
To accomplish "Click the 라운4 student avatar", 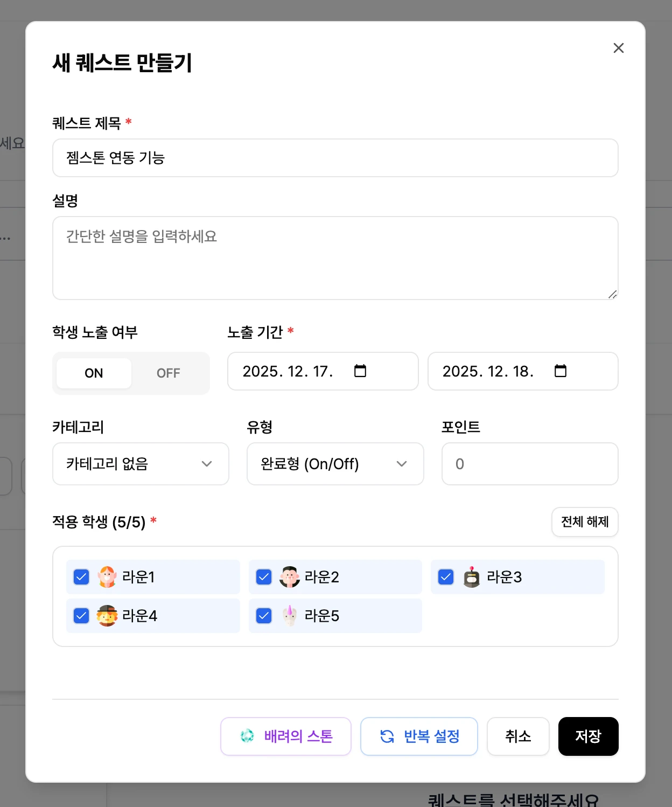I will 107,616.
